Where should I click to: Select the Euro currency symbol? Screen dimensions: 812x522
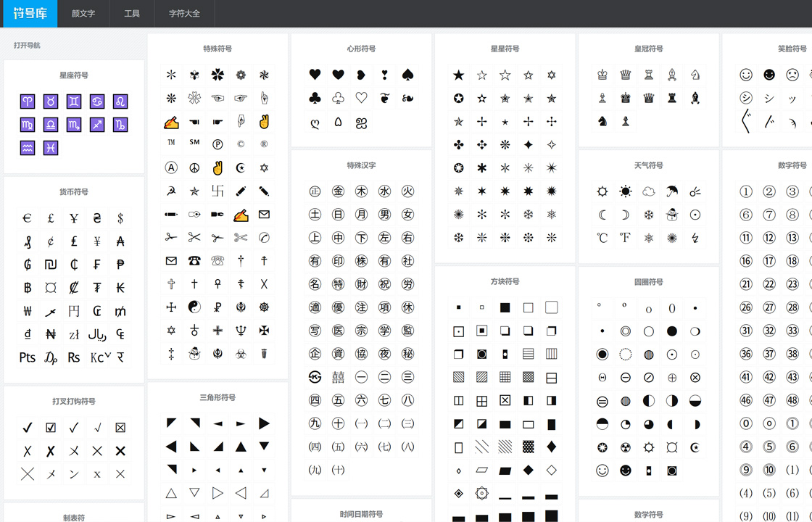(x=28, y=218)
